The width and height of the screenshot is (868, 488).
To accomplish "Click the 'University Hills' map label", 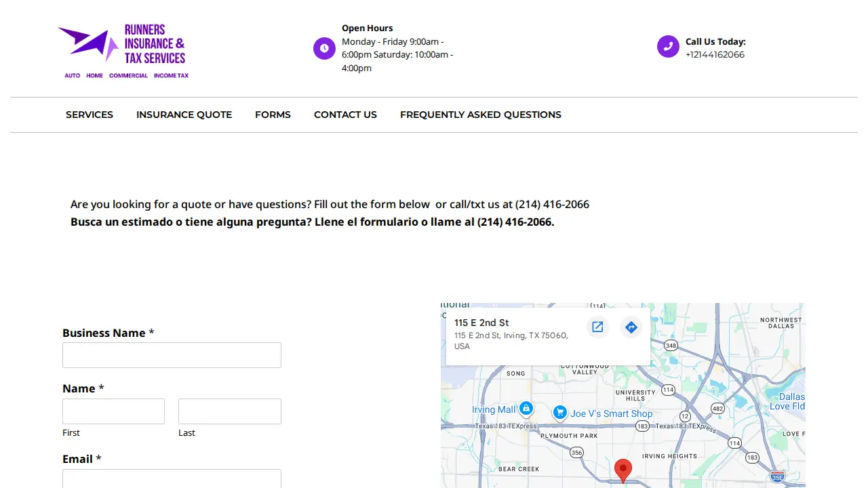I will tap(635, 395).
